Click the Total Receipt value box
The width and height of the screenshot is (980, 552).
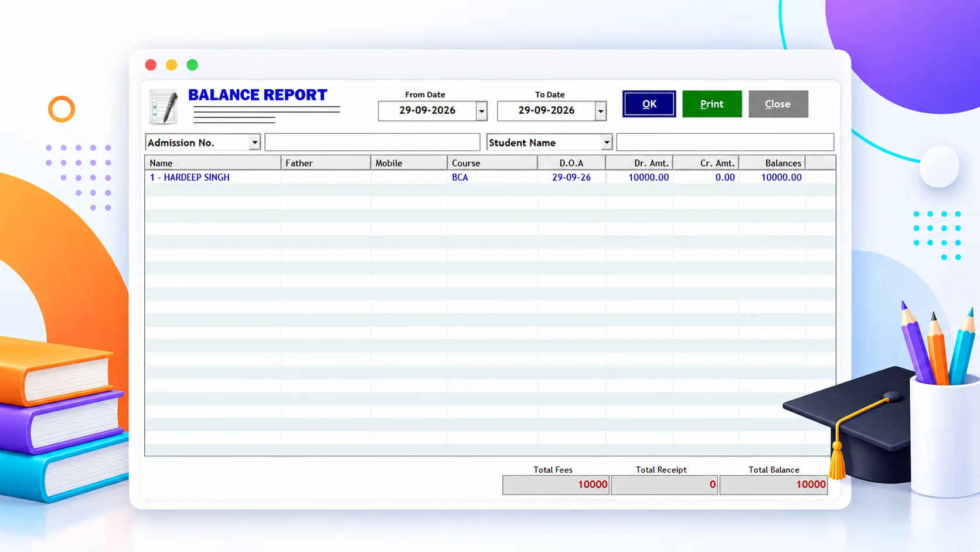(664, 485)
